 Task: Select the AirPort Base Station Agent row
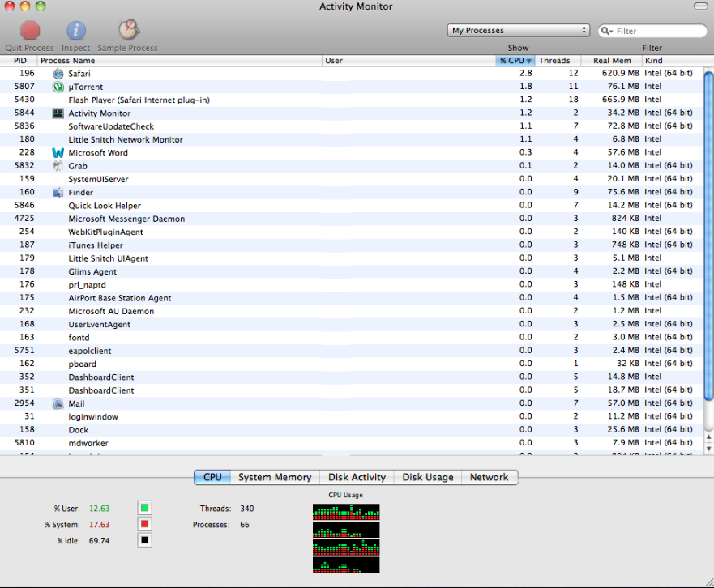tap(351, 298)
